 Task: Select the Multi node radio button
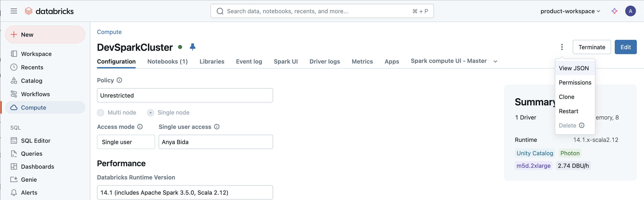[x=101, y=113]
